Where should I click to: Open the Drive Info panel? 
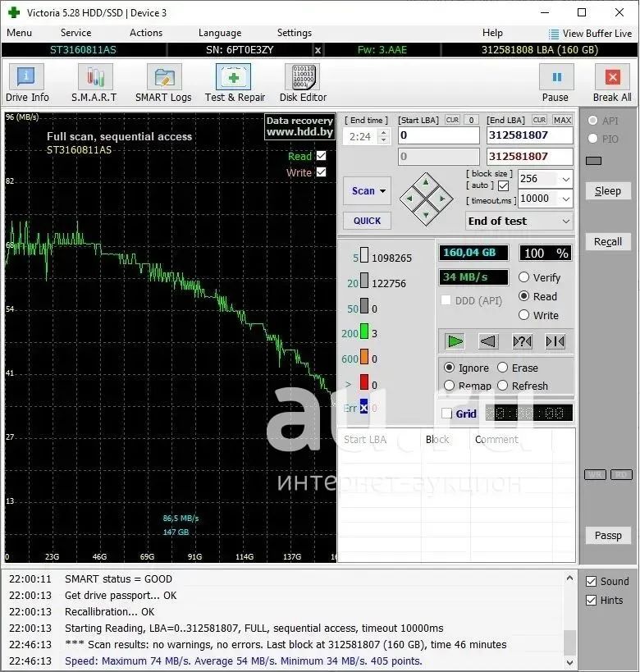(x=27, y=84)
